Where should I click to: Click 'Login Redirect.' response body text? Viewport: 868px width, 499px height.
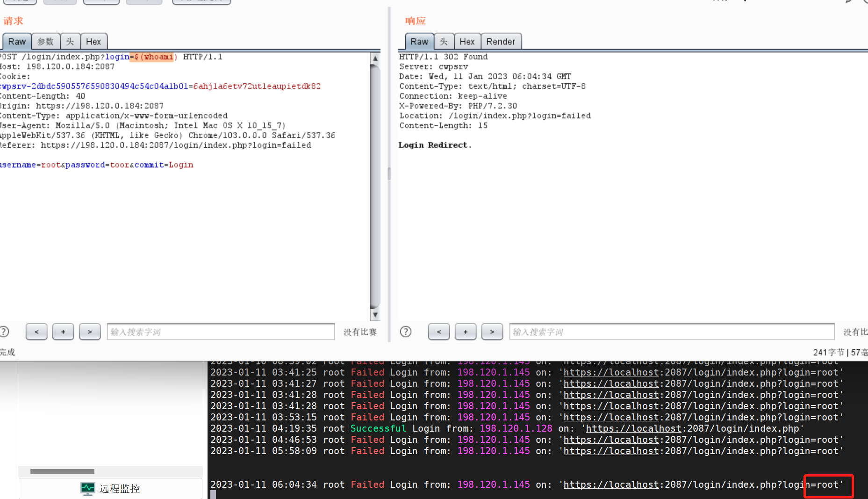pyautogui.click(x=435, y=145)
